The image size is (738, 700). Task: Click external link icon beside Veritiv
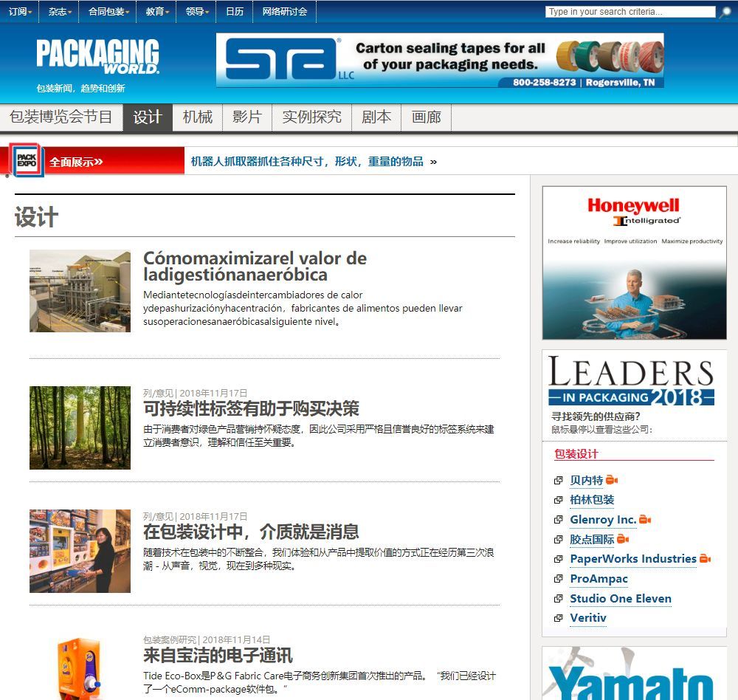coord(558,618)
